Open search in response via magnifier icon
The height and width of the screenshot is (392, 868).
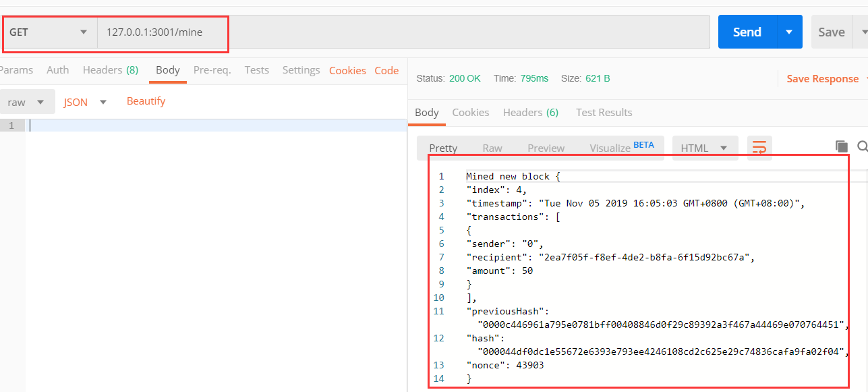(863, 146)
